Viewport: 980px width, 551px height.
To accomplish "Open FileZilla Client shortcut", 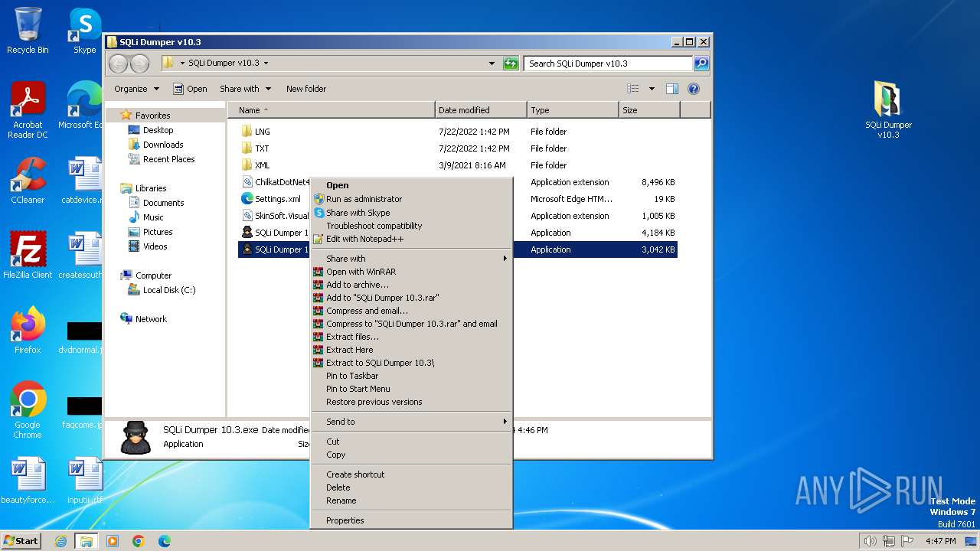I will (x=28, y=255).
